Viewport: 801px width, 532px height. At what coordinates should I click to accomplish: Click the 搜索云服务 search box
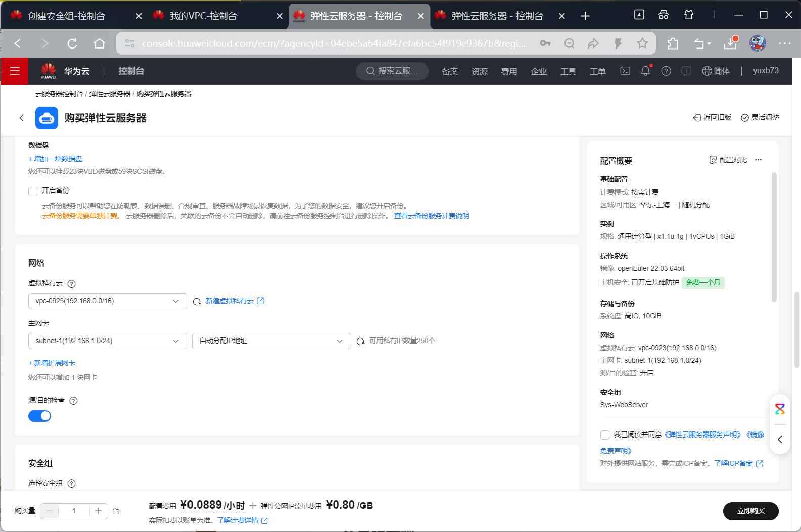[392, 71]
